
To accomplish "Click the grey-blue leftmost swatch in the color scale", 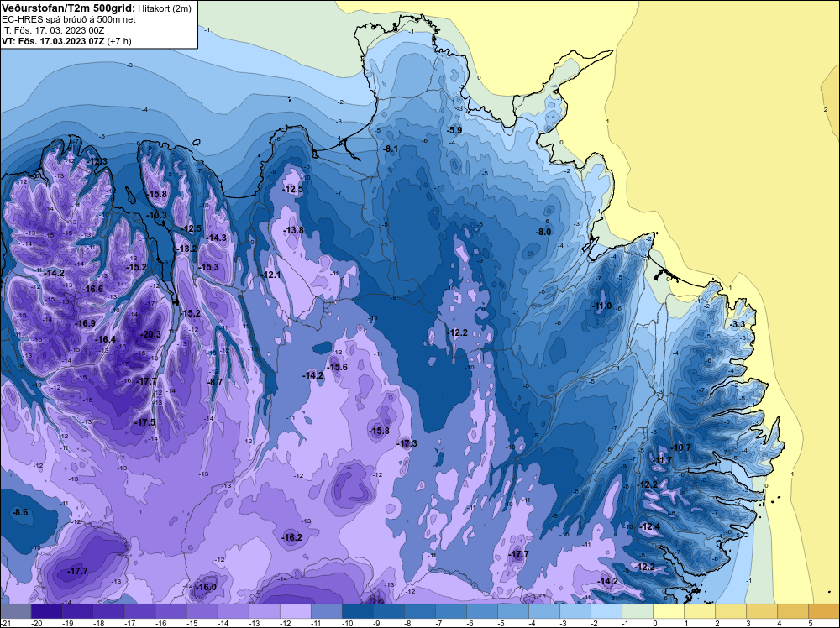I will click(x=15, y=611).
